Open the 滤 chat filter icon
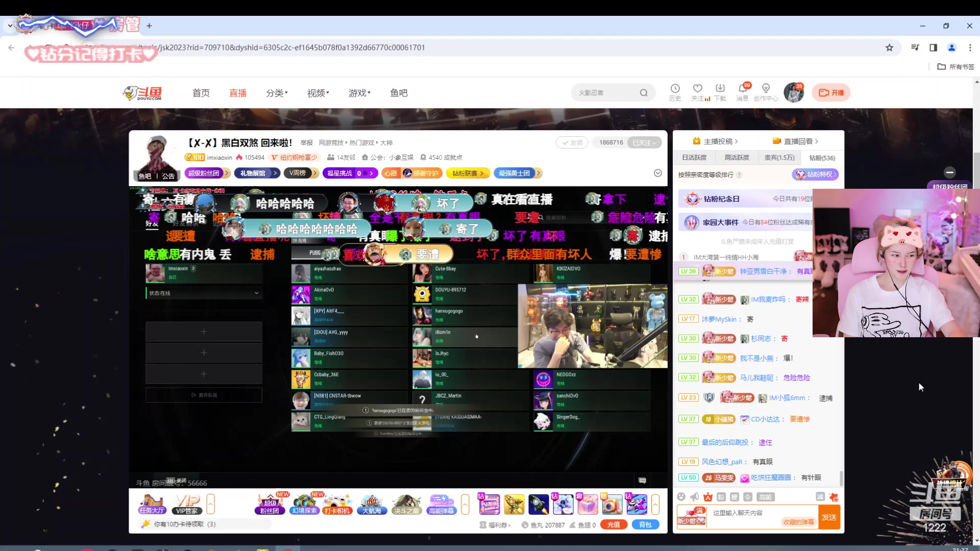The width and height of the screenshot is (980, 551). pyautogui.click(x=820, y=497)
